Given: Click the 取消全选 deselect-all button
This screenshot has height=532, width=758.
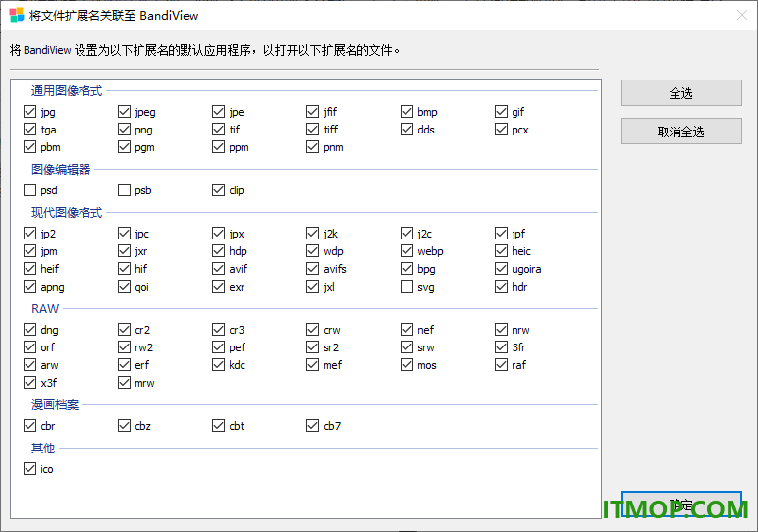Looking at the screenshot, I should point(681,131).
